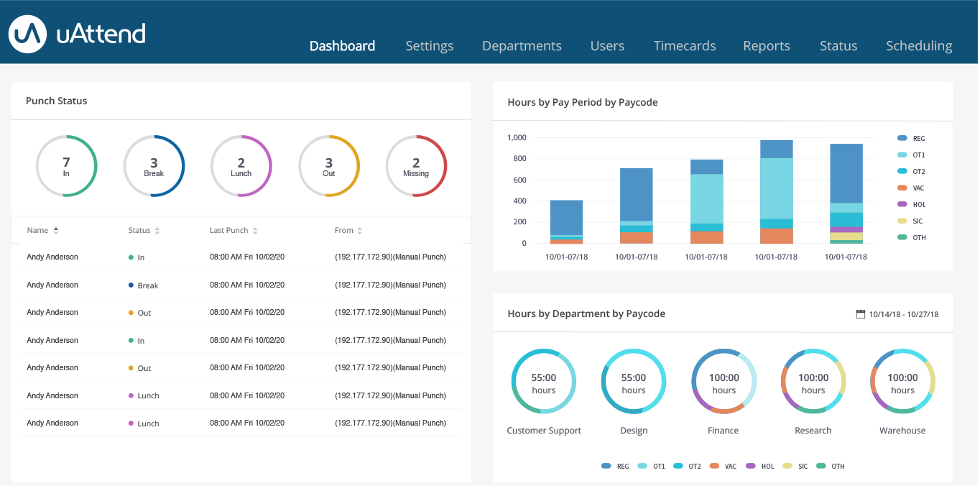Switch to the Scheduling tab

[918, 46]
